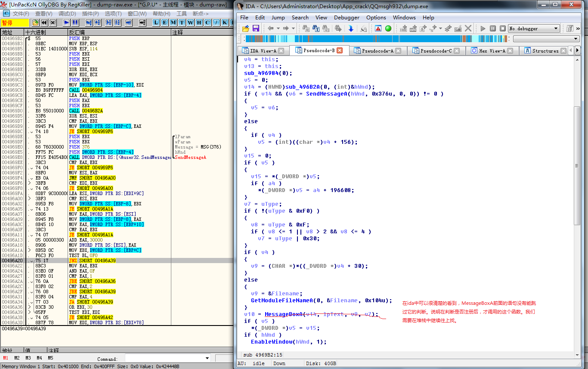Select memory window M5
Screen dimensions: 588x369
tap(50, 358)
